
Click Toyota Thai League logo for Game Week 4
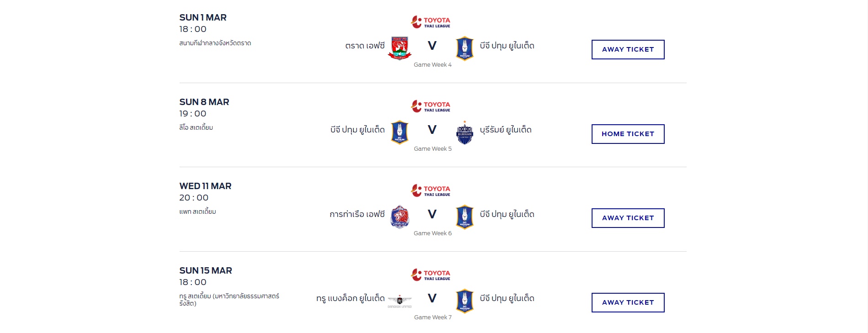point(431,22)
